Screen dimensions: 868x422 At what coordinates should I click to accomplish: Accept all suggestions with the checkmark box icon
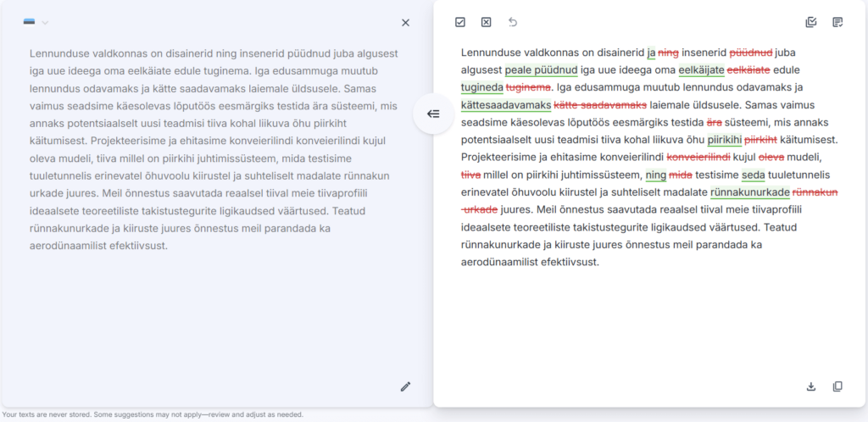coord(460,22)
